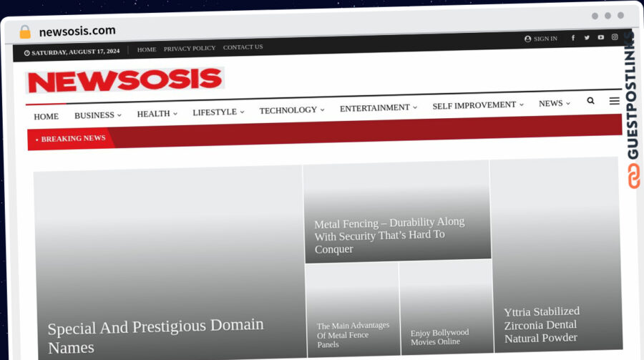
Task: Open Main Advantages Of Metal Fence Panels
Action: click(353, 335)
